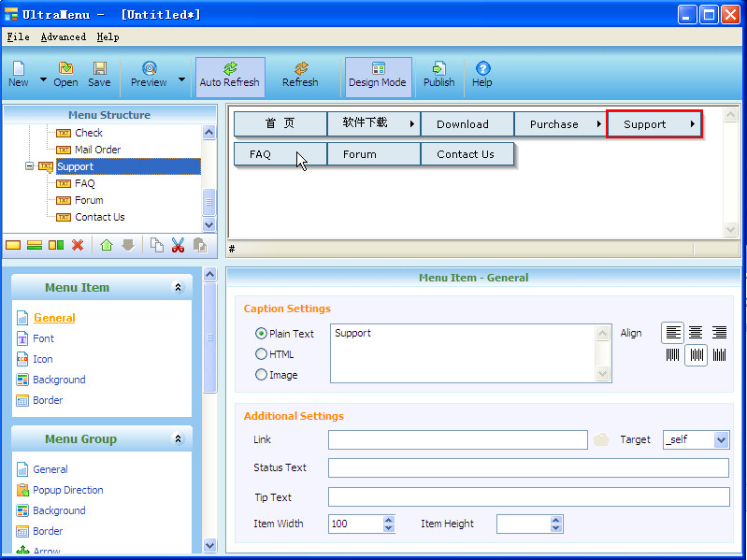The width and height of the screenshot is (747, 560).
Task: Launch Preview from the toolbar
Action: (x=149, y=75)
